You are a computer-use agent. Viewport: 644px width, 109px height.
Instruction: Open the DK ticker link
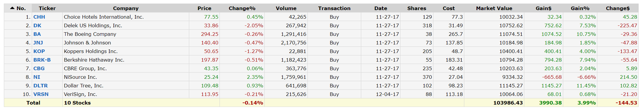[x=37, y=25]
